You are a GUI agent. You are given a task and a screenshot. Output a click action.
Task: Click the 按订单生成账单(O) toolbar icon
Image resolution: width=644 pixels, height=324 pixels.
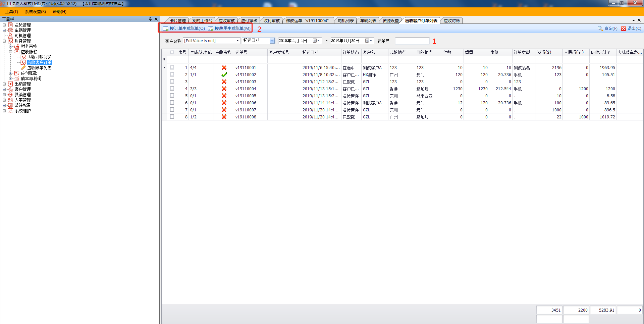(166, 29)
